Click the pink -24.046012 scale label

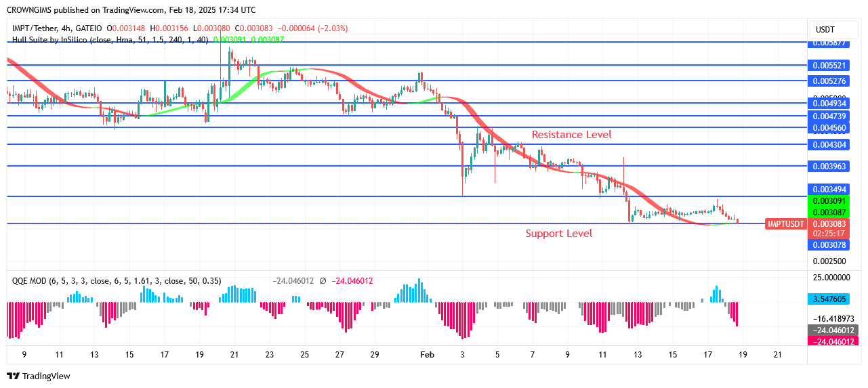click(x=833, y=341)
